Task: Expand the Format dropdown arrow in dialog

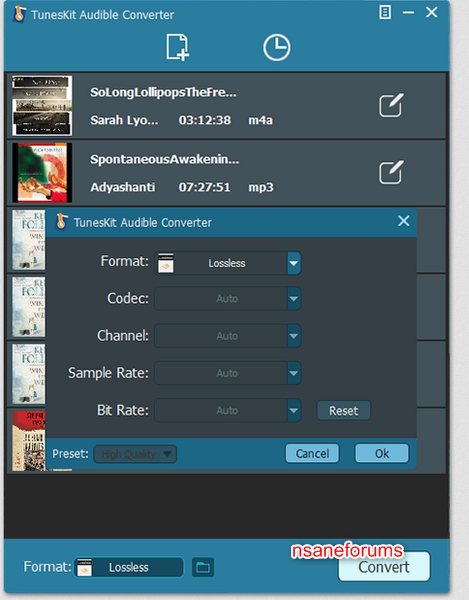Action: pyautogui.click(x=294, y=263)
